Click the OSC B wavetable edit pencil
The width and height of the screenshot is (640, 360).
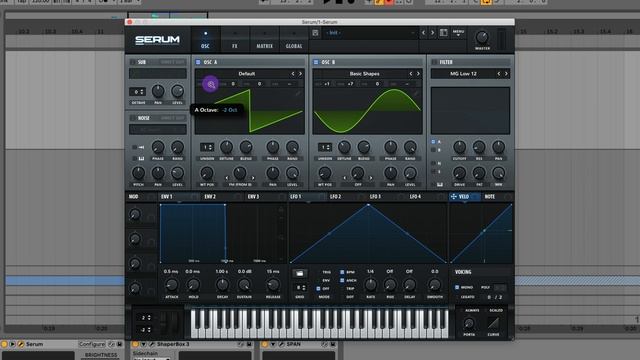tap(416, 93)
